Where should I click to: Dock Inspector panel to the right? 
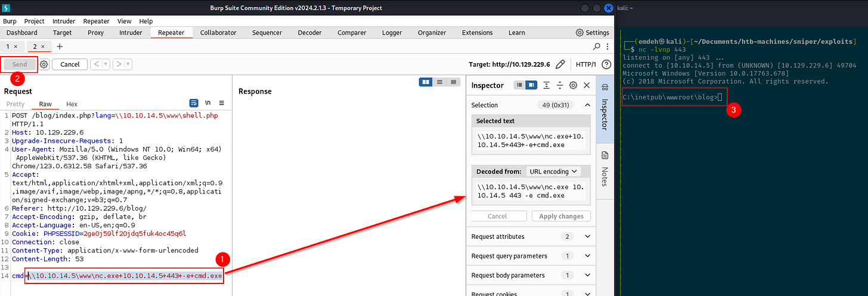[531, 85]
